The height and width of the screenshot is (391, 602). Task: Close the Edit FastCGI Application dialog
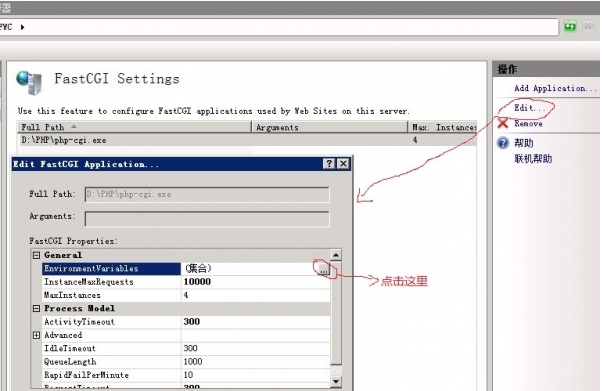tap(343, 164)
